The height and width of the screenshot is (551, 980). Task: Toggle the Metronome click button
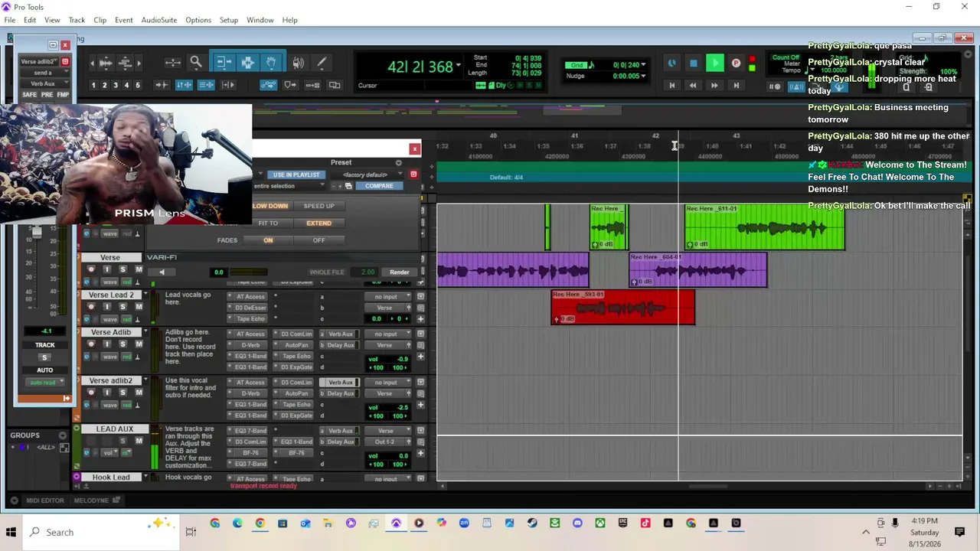tap(796, 86)
